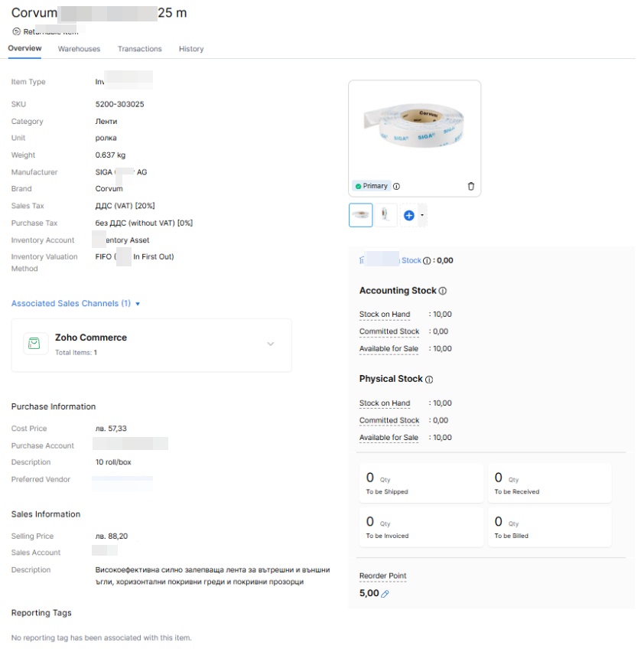Click the Returnable Item icon under the title
This screenshot has width=644, height=649.
(16, 31)
